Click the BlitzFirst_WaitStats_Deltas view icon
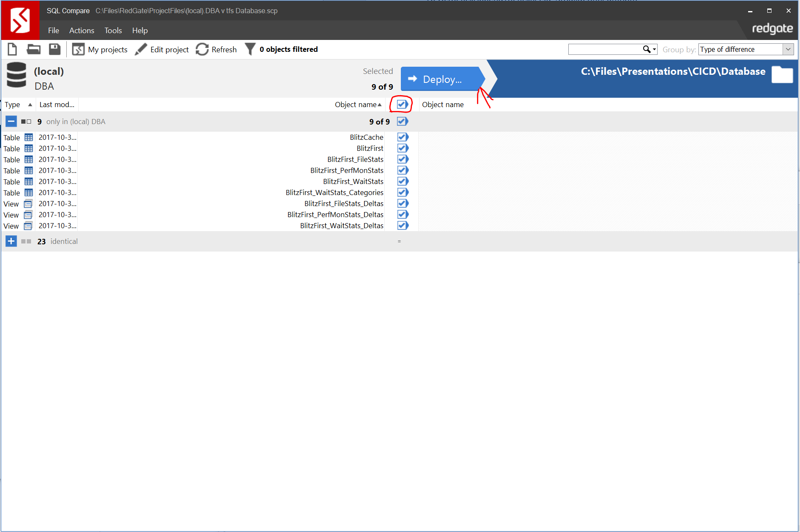 click(x=28, y=226)
